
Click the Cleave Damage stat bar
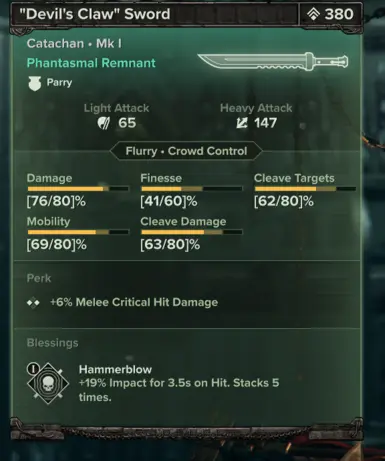tap(192, 232)
